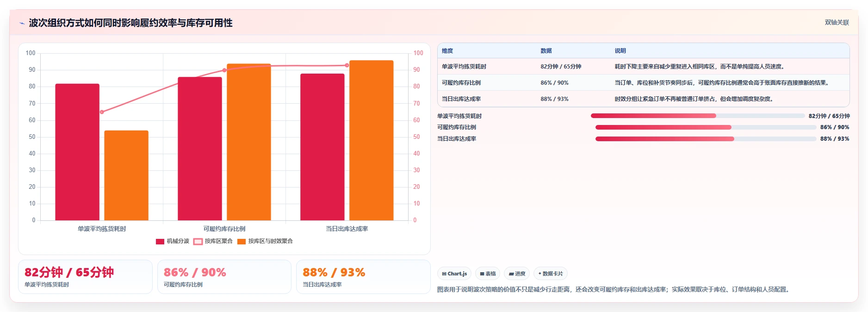This screenshot has width=868, height=312.
Task: Click the 82分钟 / 65分钟 stat card
Action: click(85, 277)
